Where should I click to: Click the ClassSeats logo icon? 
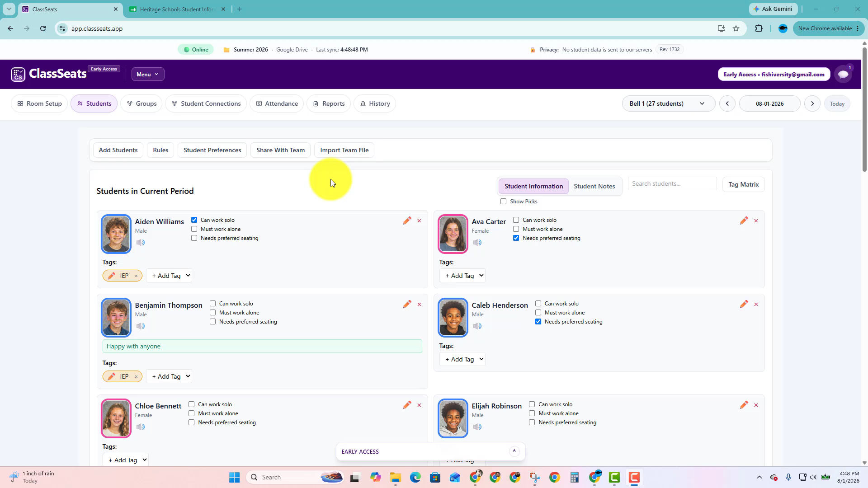click(18, 74)
